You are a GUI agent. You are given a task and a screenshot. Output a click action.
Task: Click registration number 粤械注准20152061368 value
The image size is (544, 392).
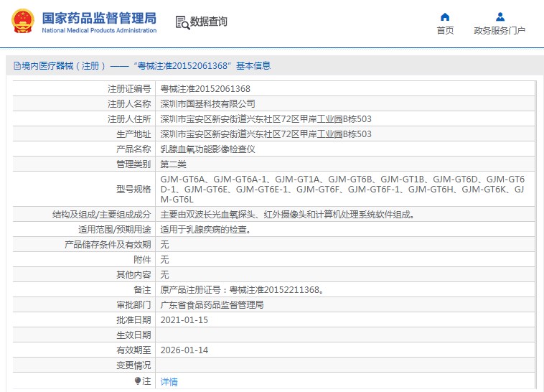click(x=205, y=89)
